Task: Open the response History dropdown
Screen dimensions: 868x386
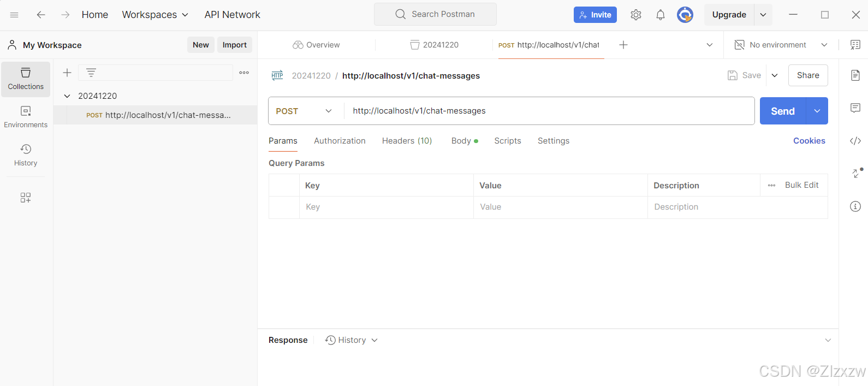Action: tap(352, 340)
